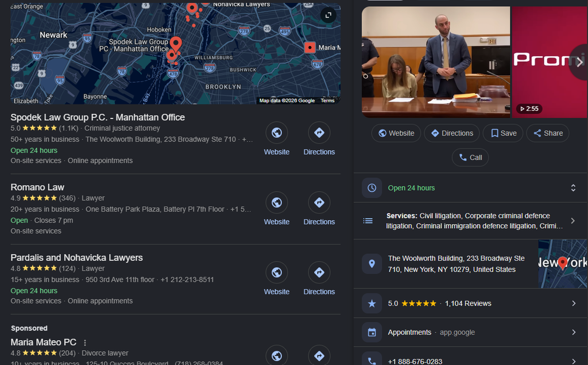Expand the Open 24 hours schedule
The image size is (588, 365).
[x=573, y=188]
